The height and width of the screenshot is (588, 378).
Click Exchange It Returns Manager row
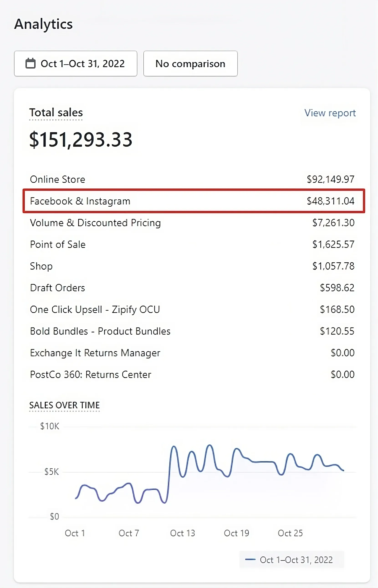point(192,353)
